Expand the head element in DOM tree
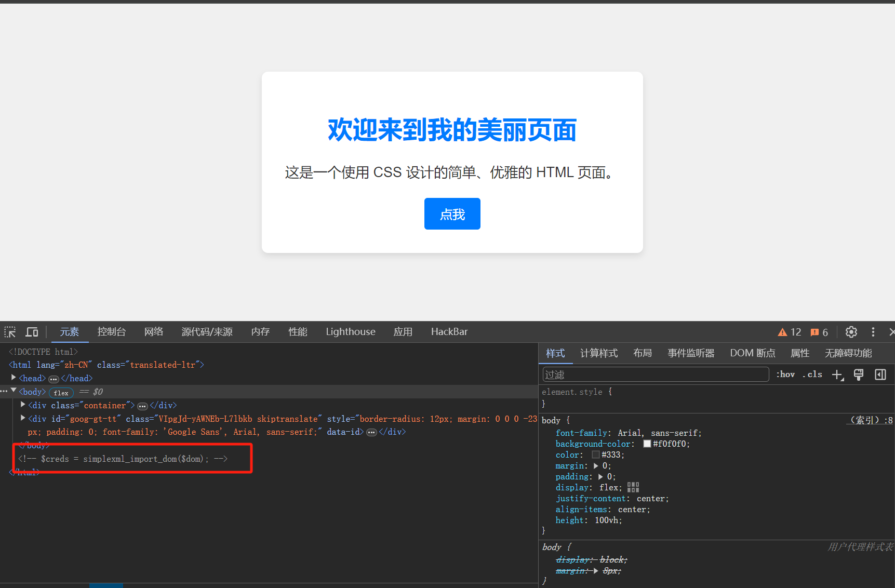 click(13, 378)
